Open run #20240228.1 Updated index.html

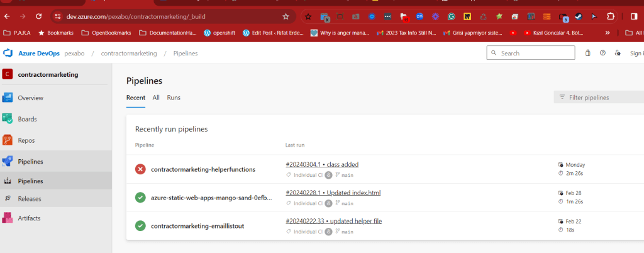333,193
